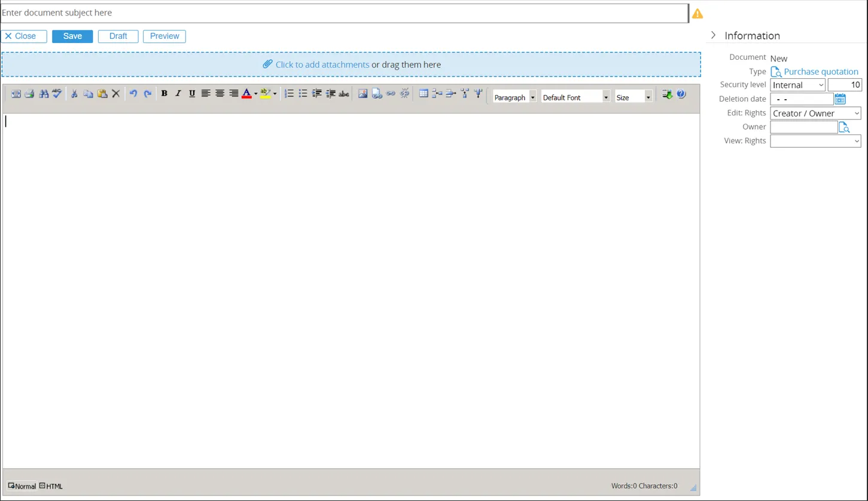868x501 pixels.
Task: Open Find and Replace binoculars tool
Action: pos(44,94)
